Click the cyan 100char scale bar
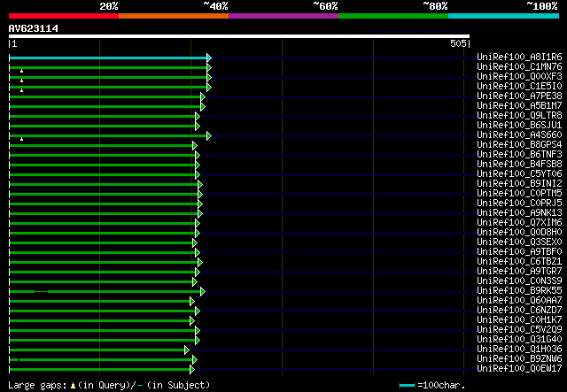Viewport: 567px width, 392px height. pyautogui.click(x=408, y=386)
